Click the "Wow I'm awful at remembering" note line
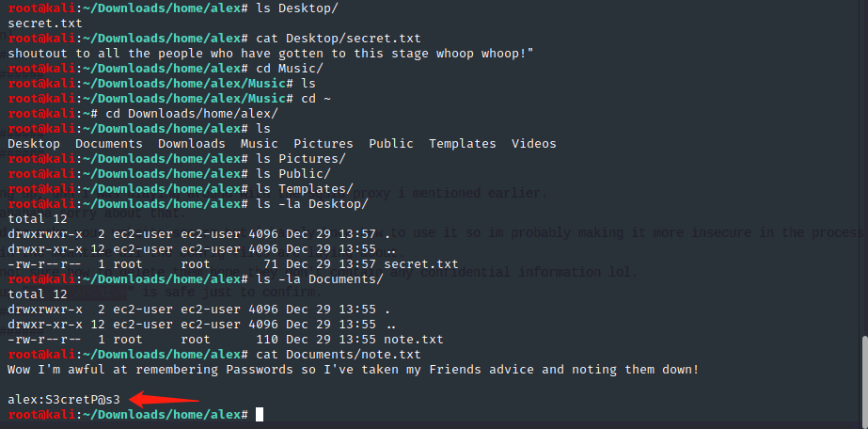Image resolution: width=868 pixels, height=429 pixels. coord(354,370)
